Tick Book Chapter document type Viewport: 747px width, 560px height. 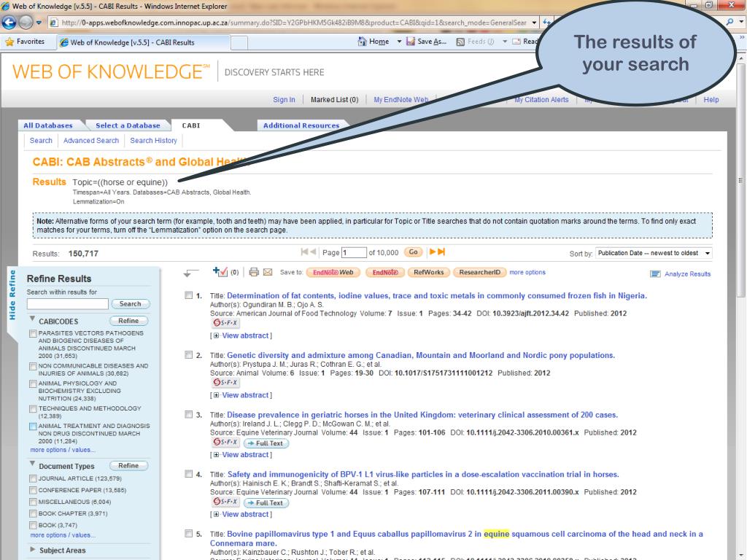(33, 513)
